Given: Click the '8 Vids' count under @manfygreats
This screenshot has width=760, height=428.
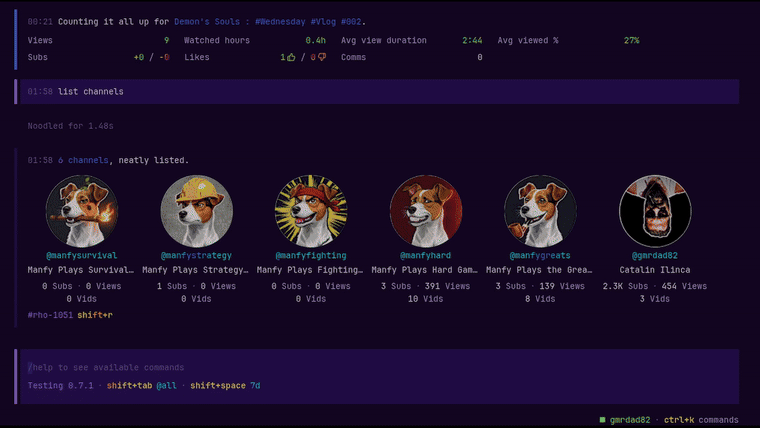Looking at the screenshot, I should [x=540, y=299].
